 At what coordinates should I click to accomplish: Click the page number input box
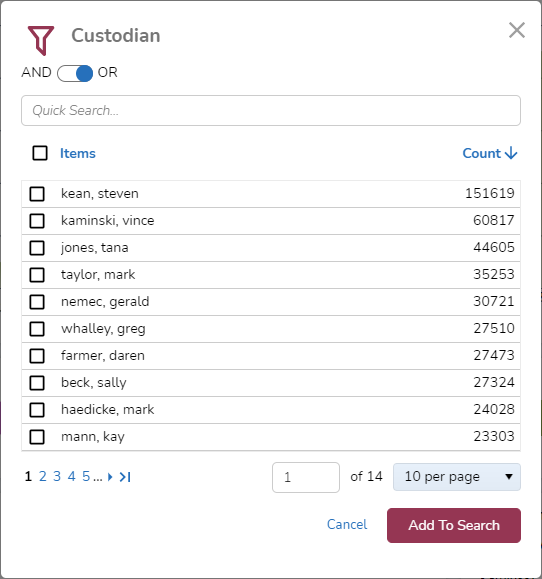(x=306, y=477)
